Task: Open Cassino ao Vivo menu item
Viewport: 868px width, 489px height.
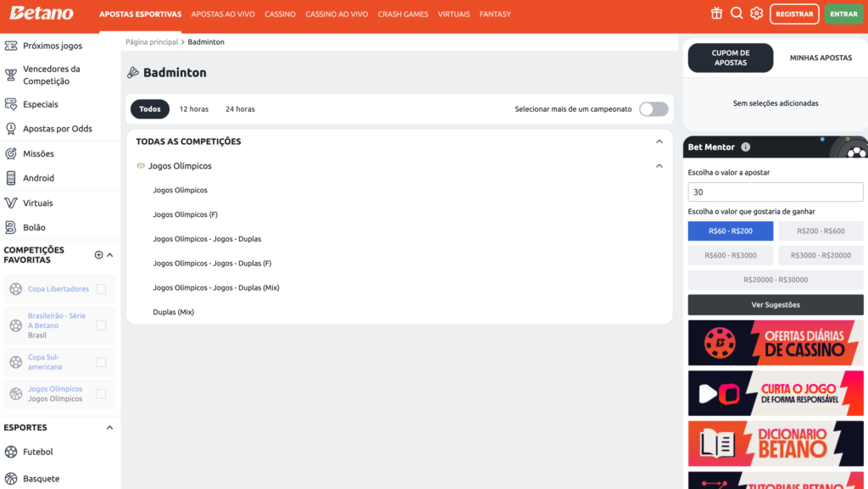Action: 337,14
